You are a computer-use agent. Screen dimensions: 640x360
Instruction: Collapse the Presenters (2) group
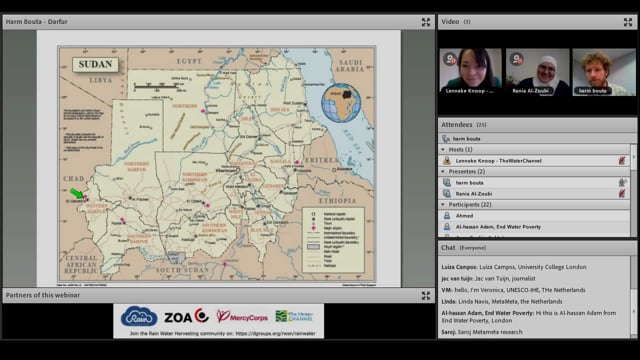(x=443, y=172)
